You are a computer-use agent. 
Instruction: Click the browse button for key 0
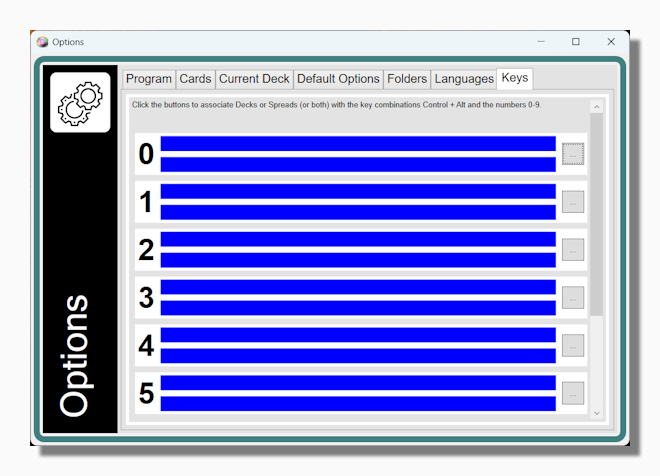point(573,154)
